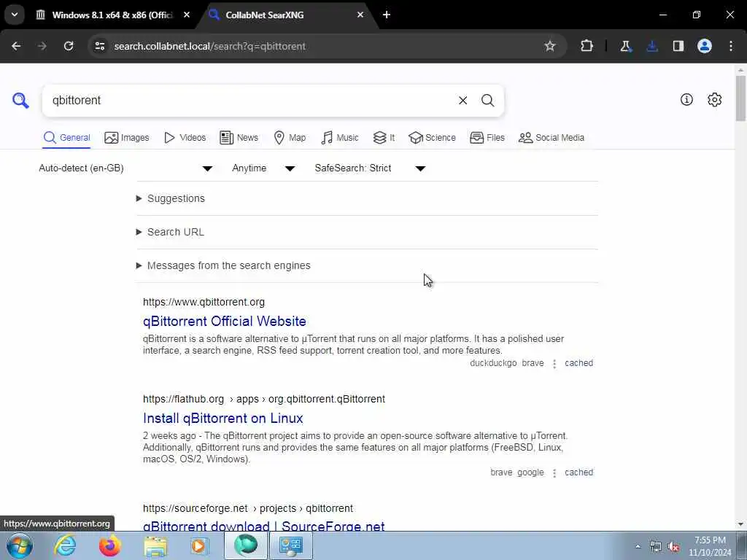Open the Extensions puzzle icon

[587, 46]
